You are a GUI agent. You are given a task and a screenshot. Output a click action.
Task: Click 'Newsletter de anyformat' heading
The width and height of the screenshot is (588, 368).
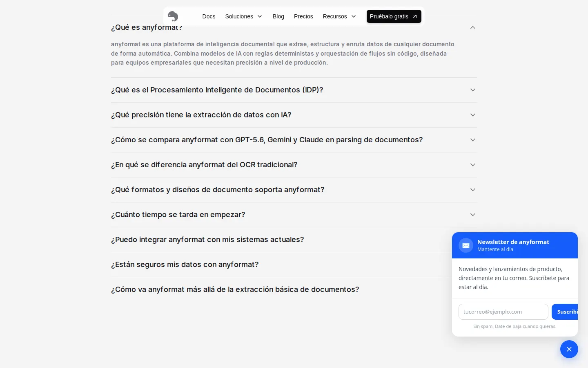click(x=513, y=242)
